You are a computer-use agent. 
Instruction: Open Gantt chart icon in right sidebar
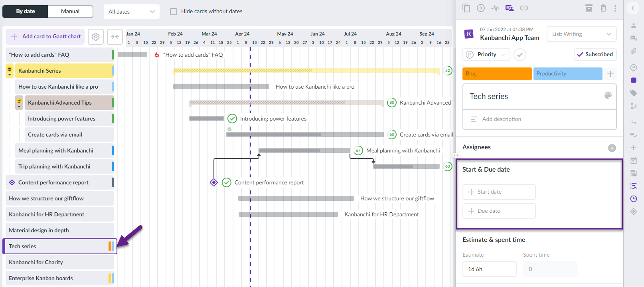tap(634, 186)
